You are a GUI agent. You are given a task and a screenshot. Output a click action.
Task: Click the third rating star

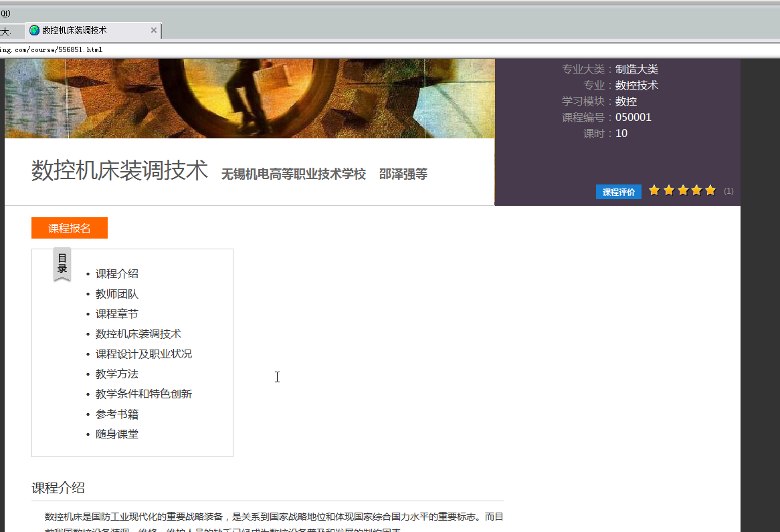[x=682, y=190]
